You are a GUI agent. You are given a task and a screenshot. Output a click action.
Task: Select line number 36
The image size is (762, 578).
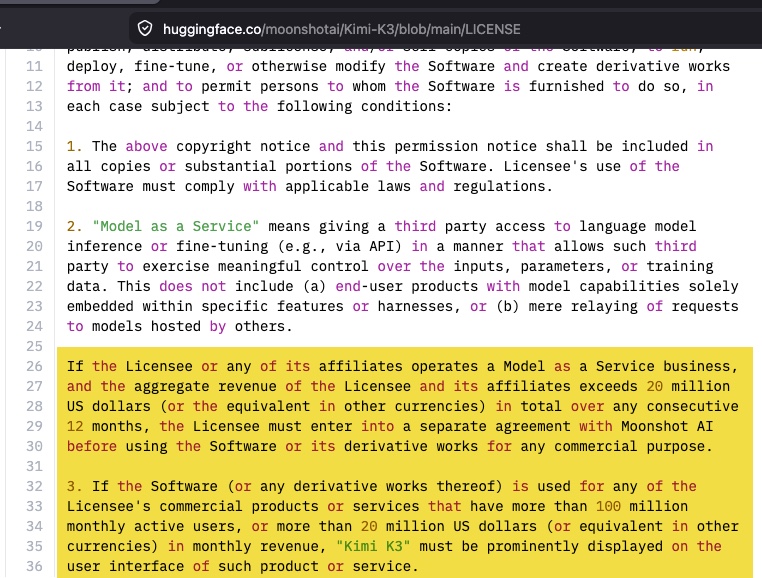(x=34, y=566)
